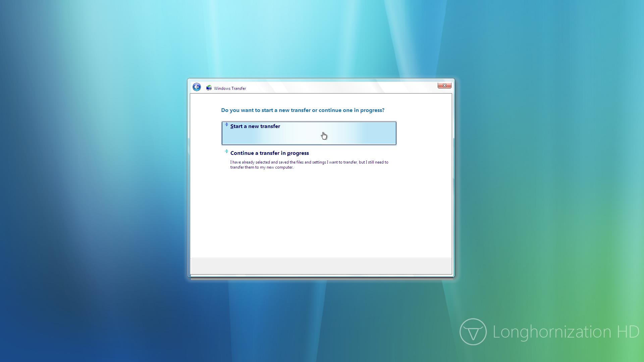The width and height of the screenshot is (644, 362).
Task: Click the gray footer bar of the dialog
Action: (x=321, y=266)
